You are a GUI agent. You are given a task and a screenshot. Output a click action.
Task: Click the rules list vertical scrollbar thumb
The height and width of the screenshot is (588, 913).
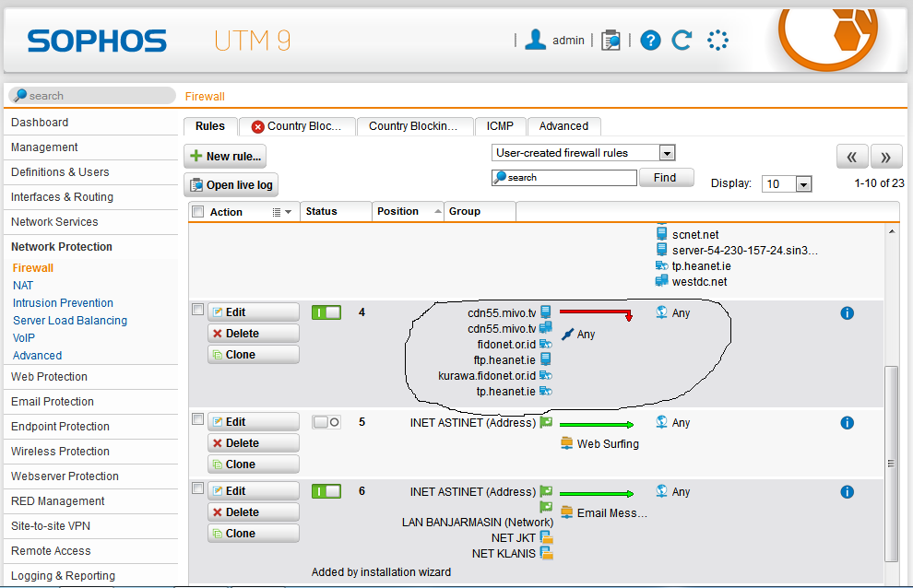[x=891, y=464]
